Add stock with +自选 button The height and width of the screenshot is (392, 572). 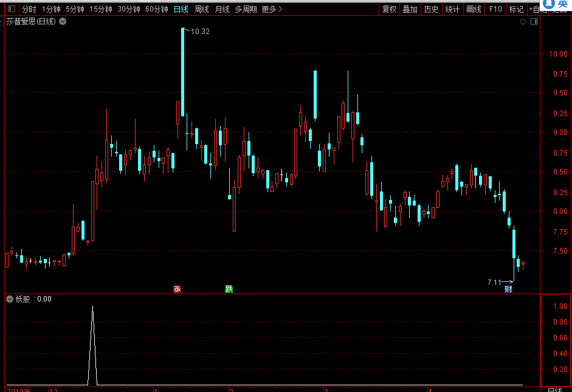538,9
